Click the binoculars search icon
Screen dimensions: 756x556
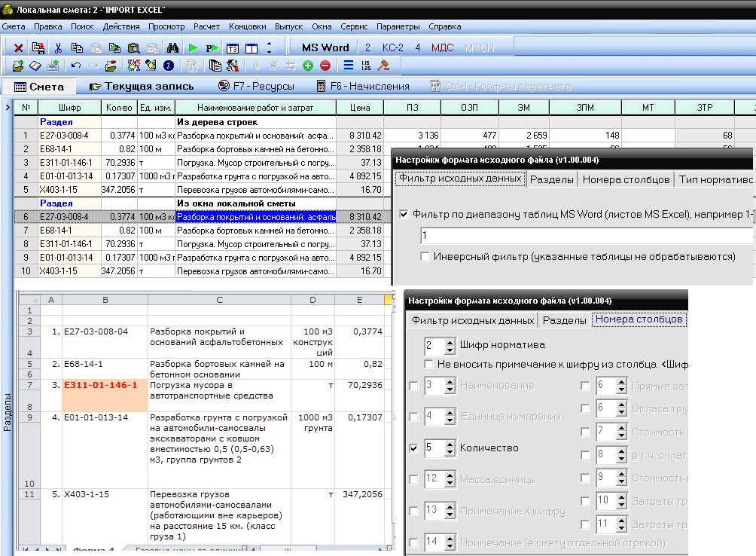(172, 47)
